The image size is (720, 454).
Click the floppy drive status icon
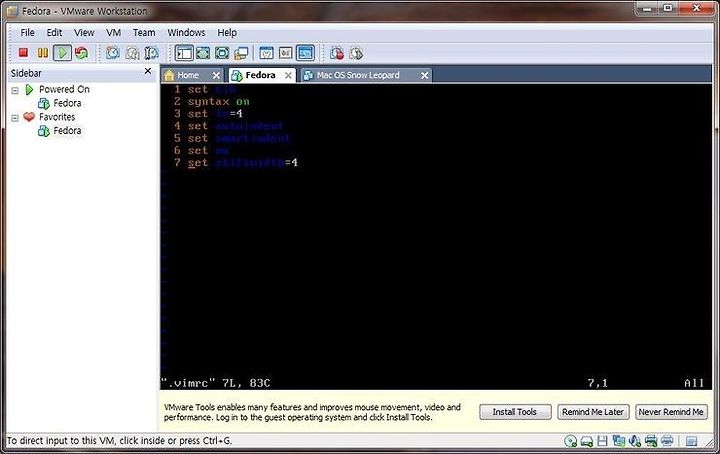click(602, 441)
